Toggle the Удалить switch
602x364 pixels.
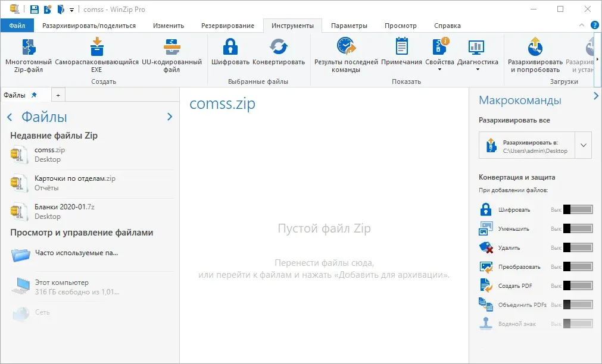point(578,247)
